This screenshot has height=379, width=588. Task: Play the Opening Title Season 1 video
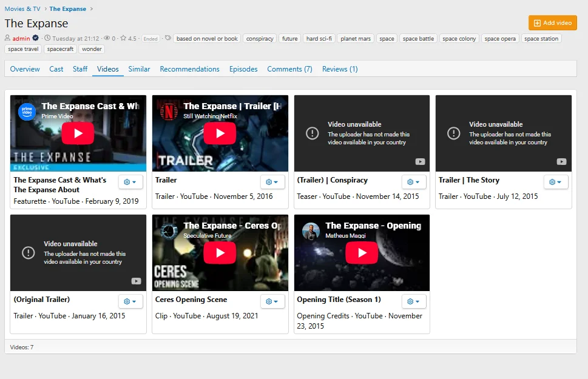point(362,253)
